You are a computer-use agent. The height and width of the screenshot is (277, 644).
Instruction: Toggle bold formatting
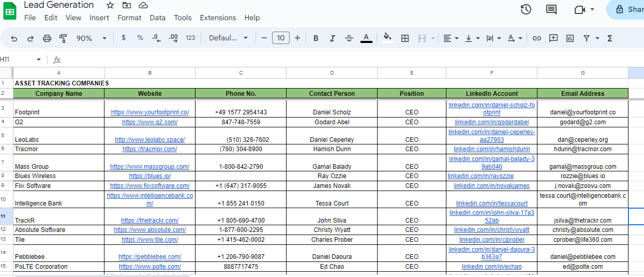[x=316, y=38]
